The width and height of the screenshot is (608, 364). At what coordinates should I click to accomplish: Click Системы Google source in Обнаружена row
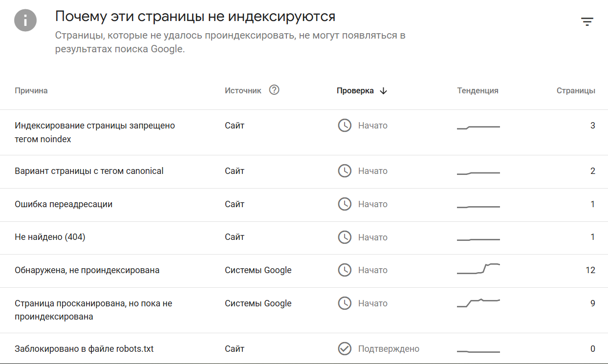pos(258,270)
